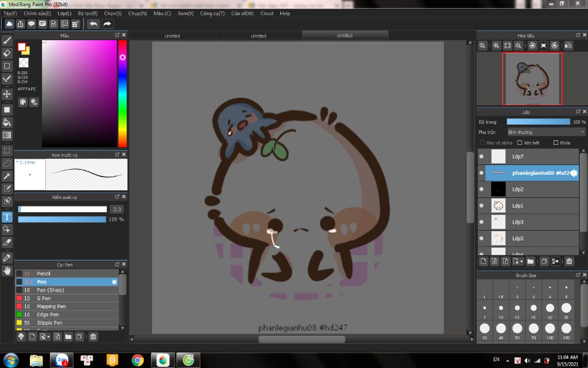
Task: Hide layer Lớp2
Action: [482, 189]
